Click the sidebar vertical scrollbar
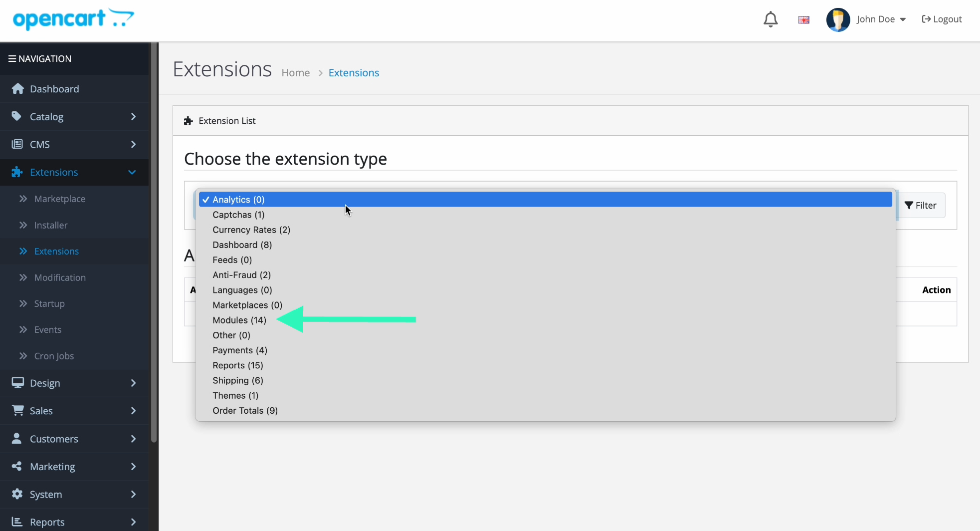This screenshot has height=531, width=980. (x=154, y=243)
